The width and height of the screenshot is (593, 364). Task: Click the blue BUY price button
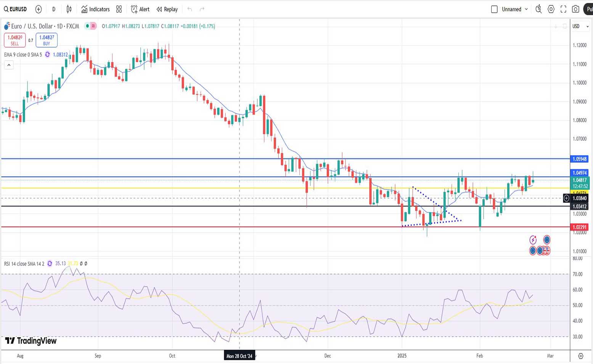pyautogui.click(x=47, y=40)
